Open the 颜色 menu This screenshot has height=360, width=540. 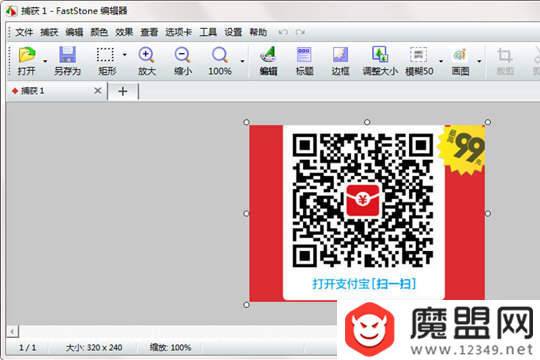[99, 32]
